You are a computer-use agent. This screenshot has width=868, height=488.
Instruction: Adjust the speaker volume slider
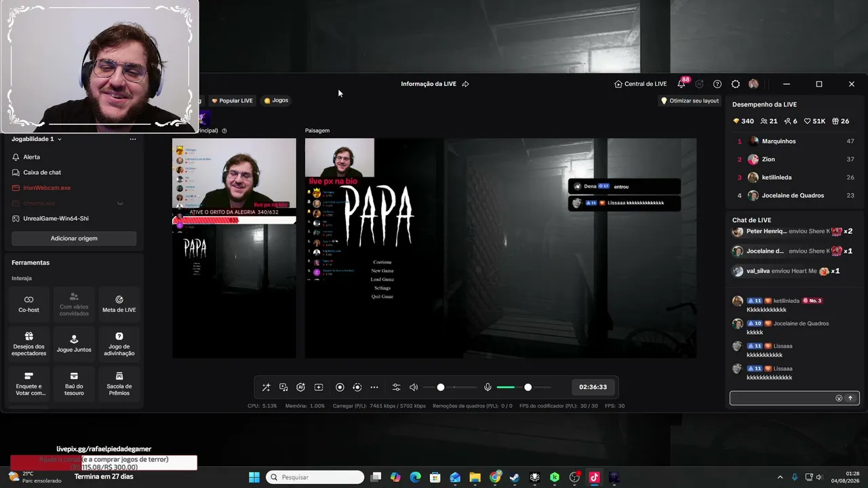(x=450, y=387)
